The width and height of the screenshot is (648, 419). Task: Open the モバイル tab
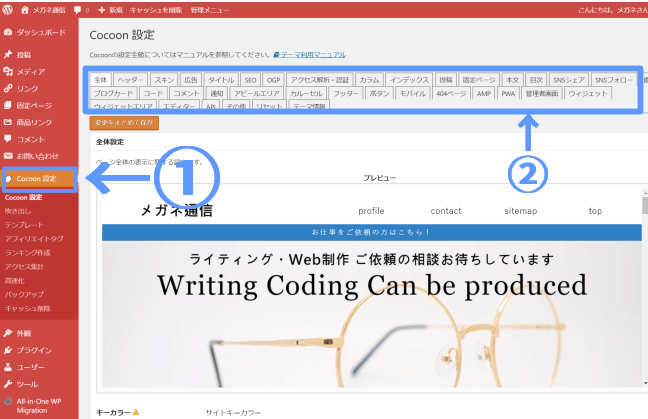(412, 93)
